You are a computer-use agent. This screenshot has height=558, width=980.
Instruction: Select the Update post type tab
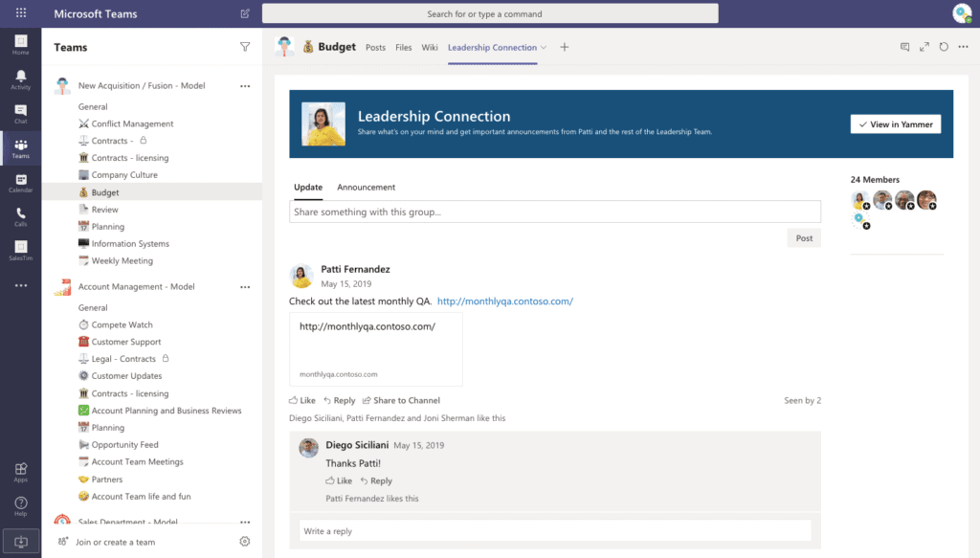tap(308, 187)
